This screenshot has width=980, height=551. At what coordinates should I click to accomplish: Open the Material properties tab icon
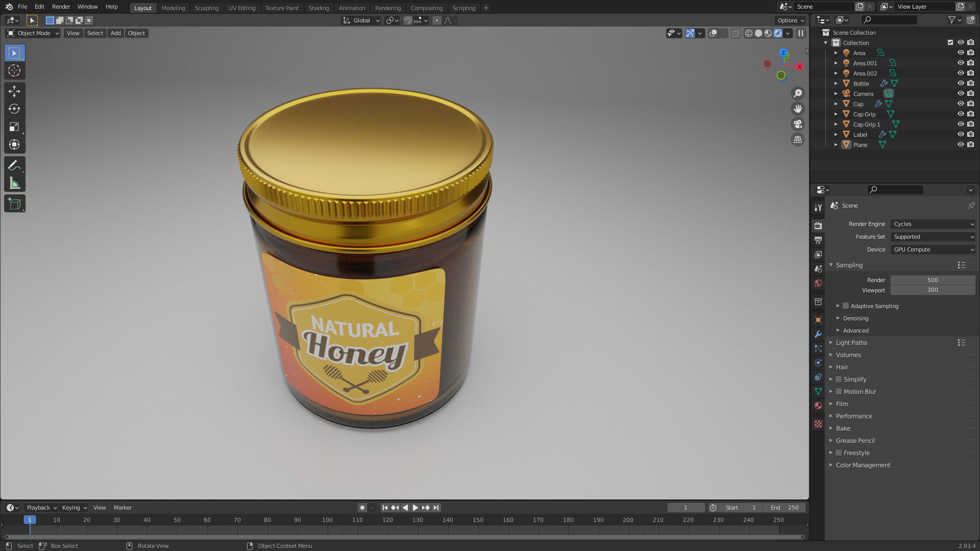(x=818, y=406)
